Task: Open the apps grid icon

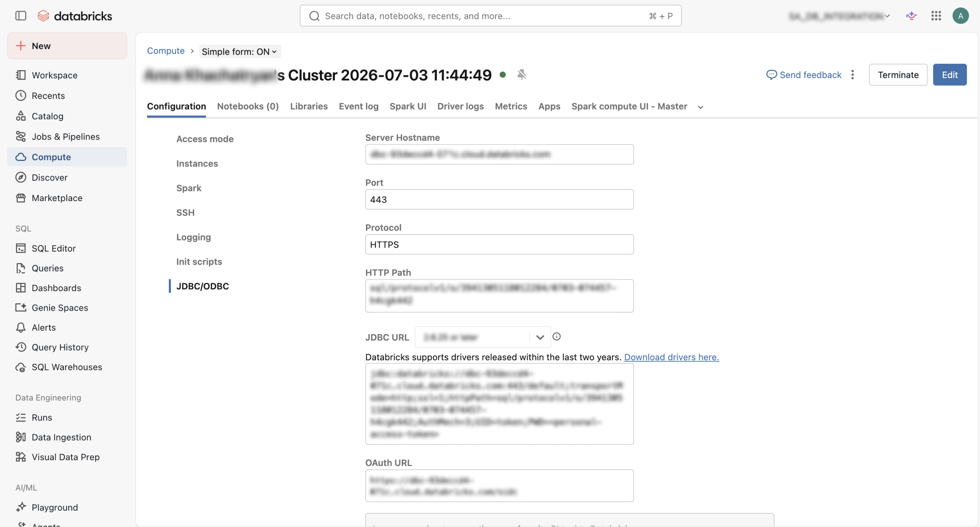Action: (936, 15)
